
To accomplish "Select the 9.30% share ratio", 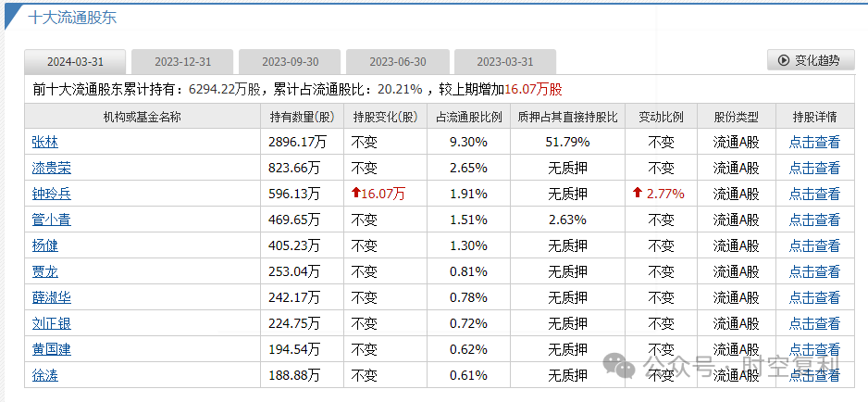I will coord(468,142).
